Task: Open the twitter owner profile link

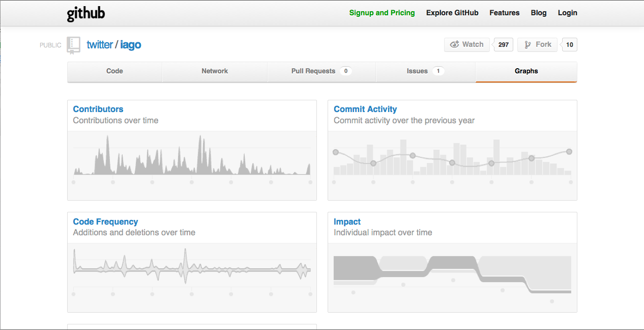Action: [x=100, y=45]
